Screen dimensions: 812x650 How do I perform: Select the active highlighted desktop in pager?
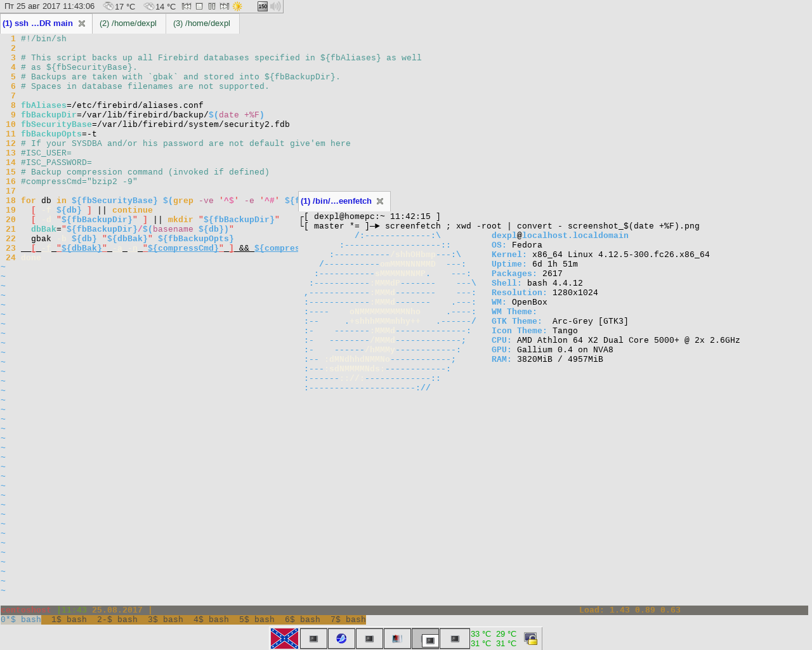click(425, 639)
